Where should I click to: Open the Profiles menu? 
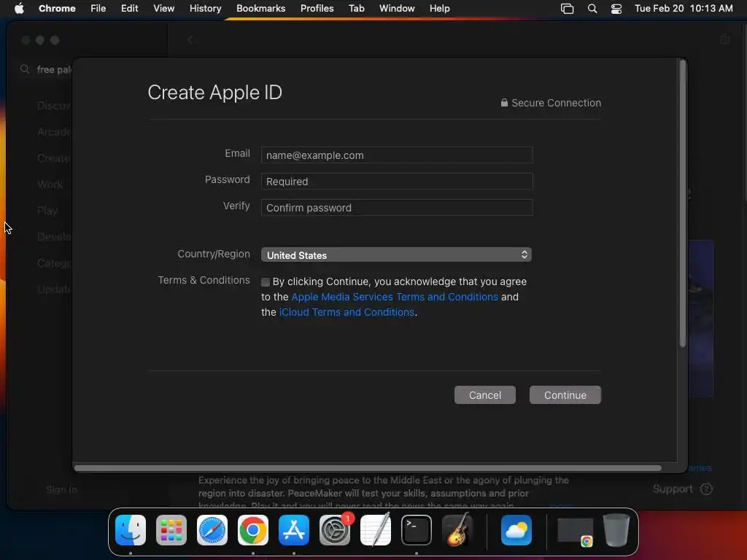point(317,8)
